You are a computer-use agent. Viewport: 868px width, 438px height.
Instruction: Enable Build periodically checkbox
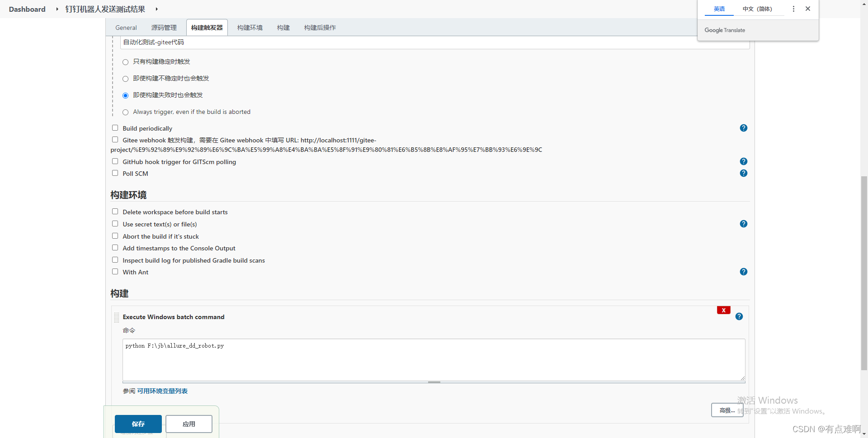[x=115, y=128]
